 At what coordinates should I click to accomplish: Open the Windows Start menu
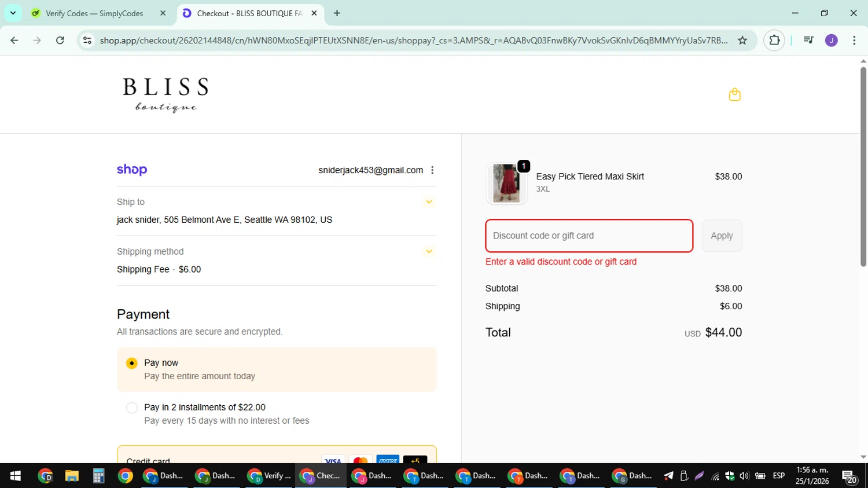click(16, 476)
